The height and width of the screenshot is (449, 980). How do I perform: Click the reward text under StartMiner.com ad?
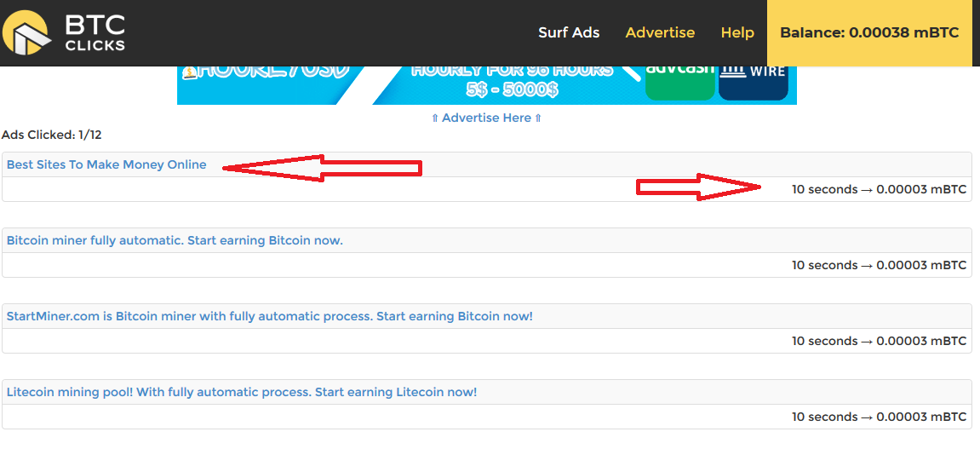tap(879, 341)
